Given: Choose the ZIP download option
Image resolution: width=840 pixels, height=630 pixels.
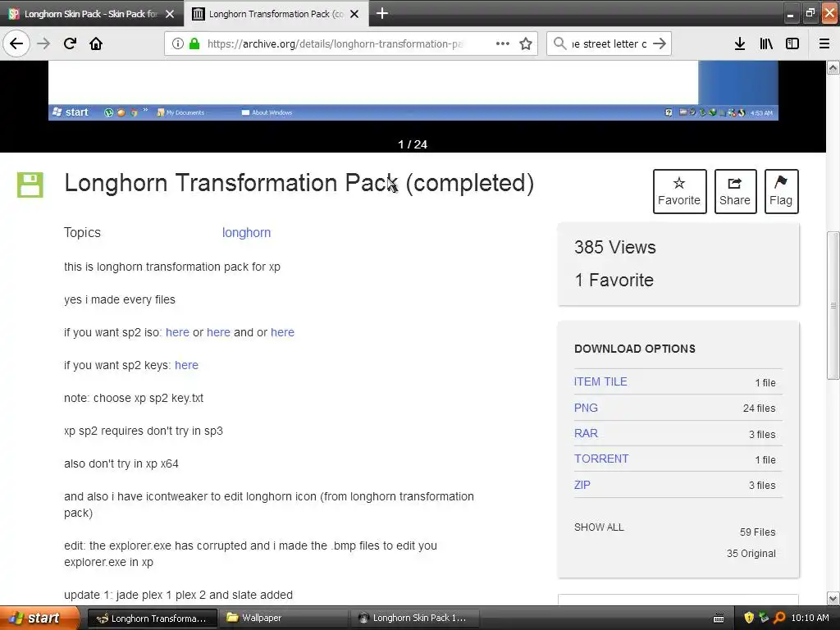Looking at the screenshot, I should pos(582,485).
